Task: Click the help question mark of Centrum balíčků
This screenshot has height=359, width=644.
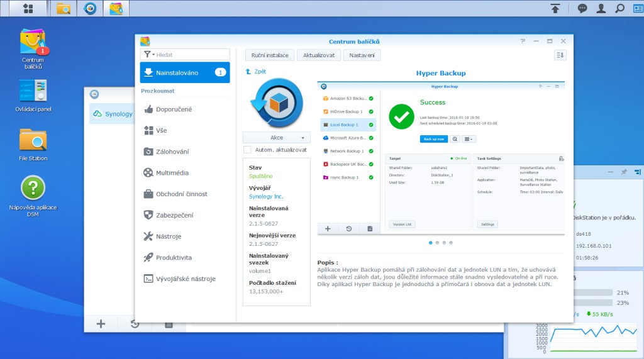Action: tap(523, 41)
